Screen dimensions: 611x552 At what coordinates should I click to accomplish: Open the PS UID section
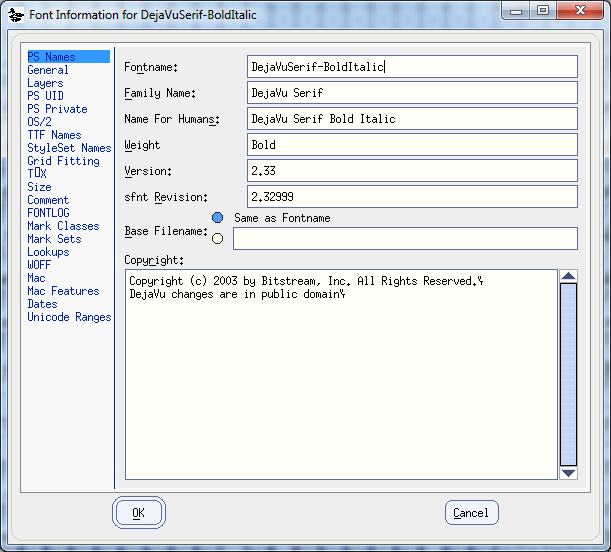pos(45,96)
